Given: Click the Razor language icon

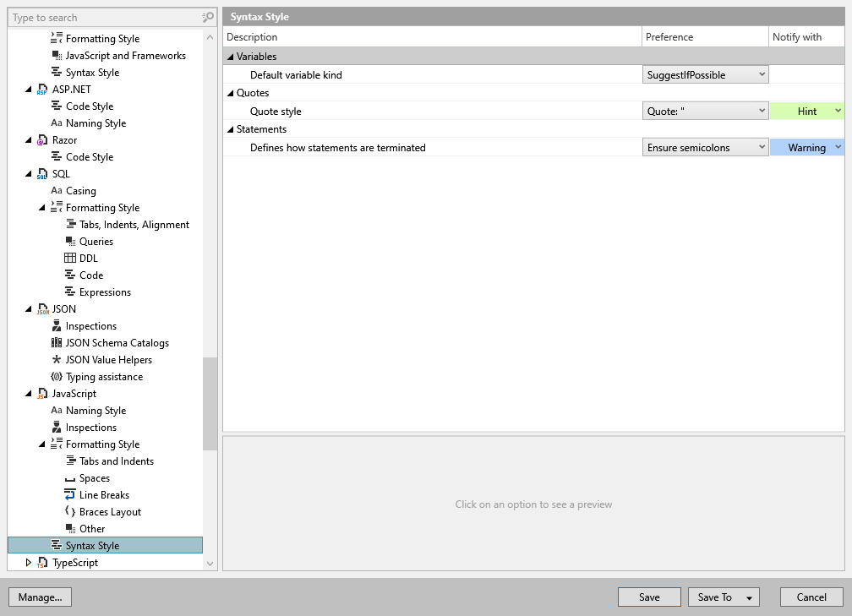Looking at the screenshot, I should (x=42, y=140).
